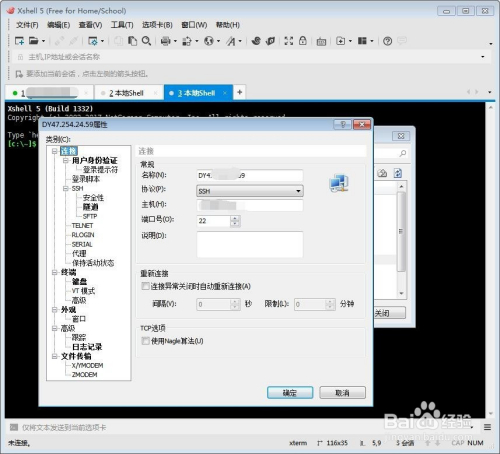Click the Print toolbar icon
Image resolution: width=500 pixels, height=454 pixels.
[x=166, y=41]
